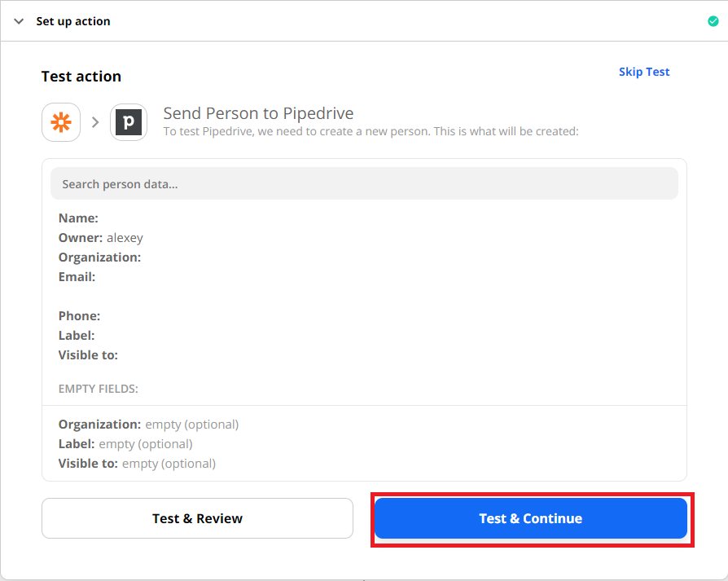This screenshot has height=581, width=728.
Task: Click the Zapier orange asterisk app icon
Action: click(x=61, y=122)
